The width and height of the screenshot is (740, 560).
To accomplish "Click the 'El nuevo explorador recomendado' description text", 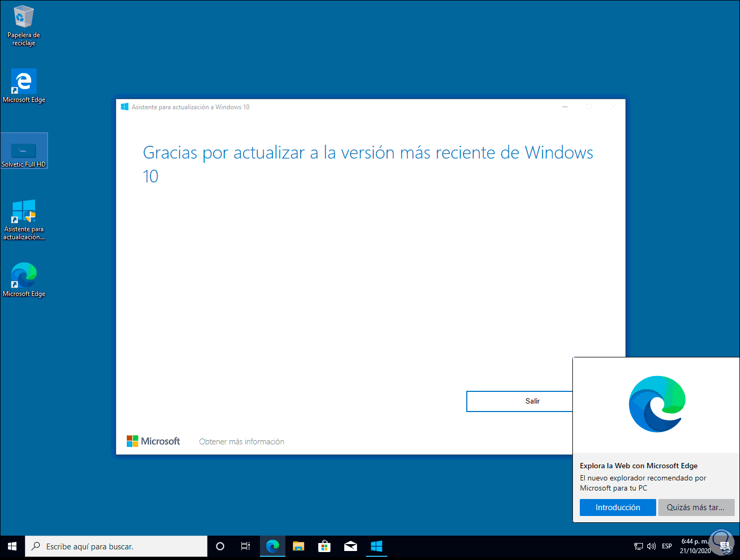I will (x=643, y=483).
